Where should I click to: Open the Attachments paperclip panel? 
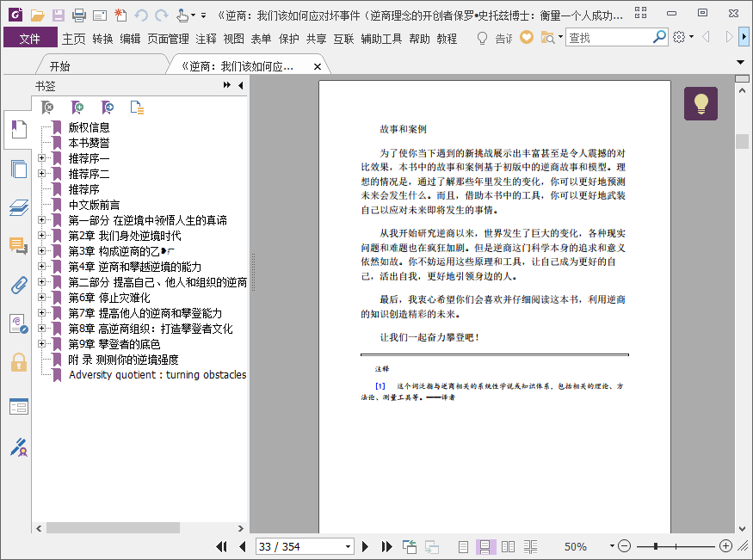click(19, 285)
